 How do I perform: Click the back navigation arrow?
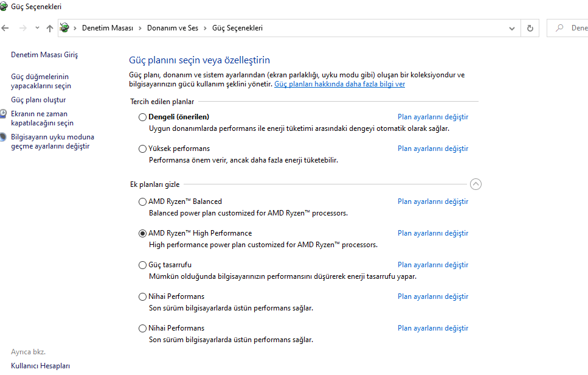(x=5, y=28)
